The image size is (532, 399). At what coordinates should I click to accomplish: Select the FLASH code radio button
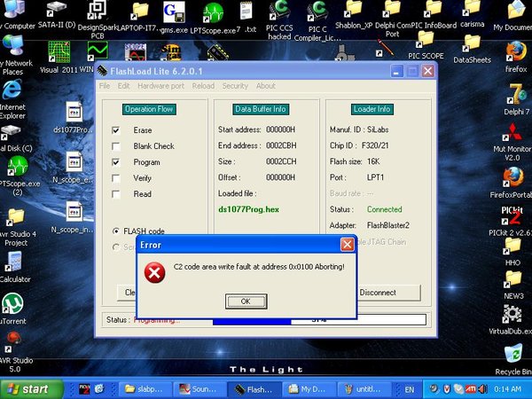[x=115, y=231]
